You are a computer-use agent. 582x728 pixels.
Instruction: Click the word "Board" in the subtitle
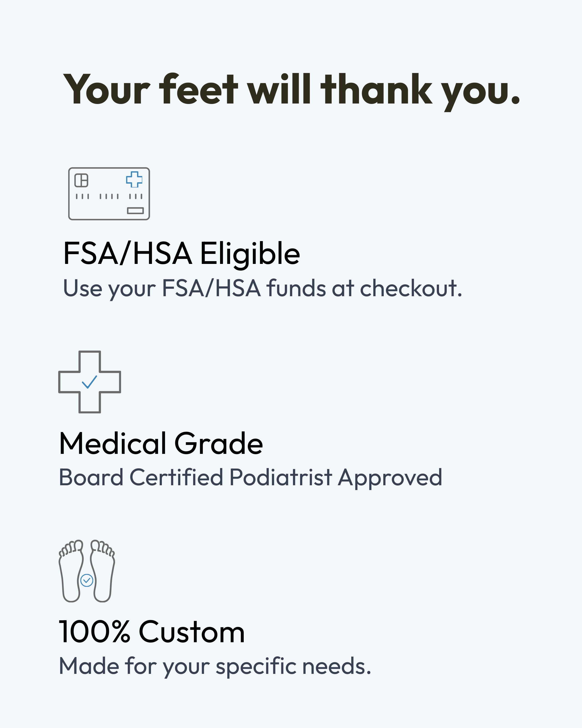coord(91,478)
